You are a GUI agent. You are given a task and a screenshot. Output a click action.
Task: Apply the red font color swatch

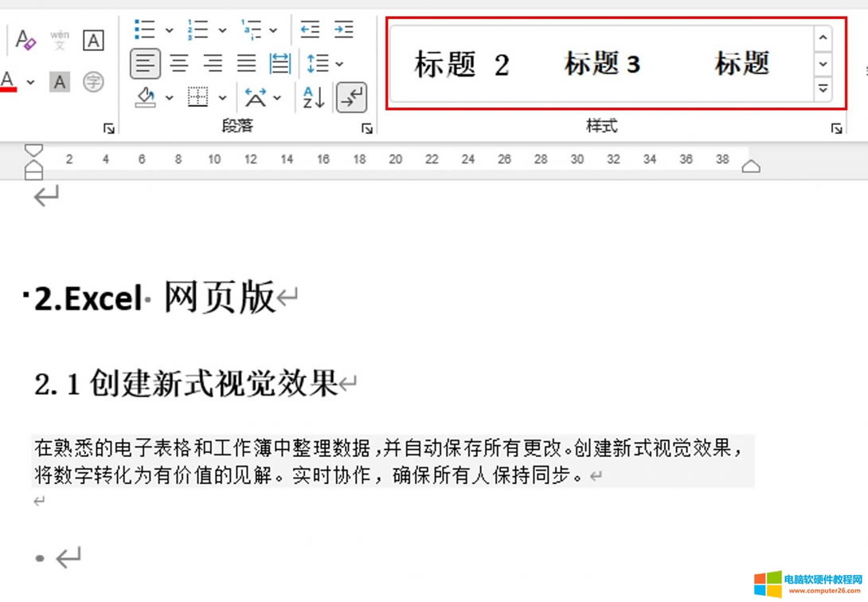8,81
